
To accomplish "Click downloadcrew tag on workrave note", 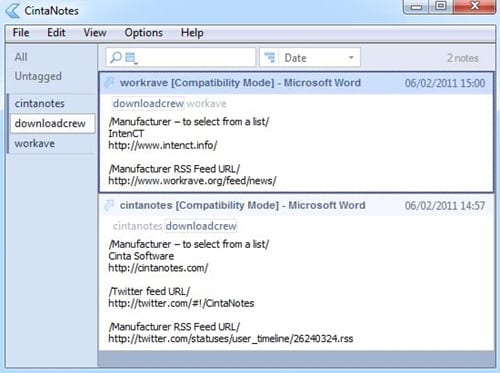I will [x=148, y=103].
